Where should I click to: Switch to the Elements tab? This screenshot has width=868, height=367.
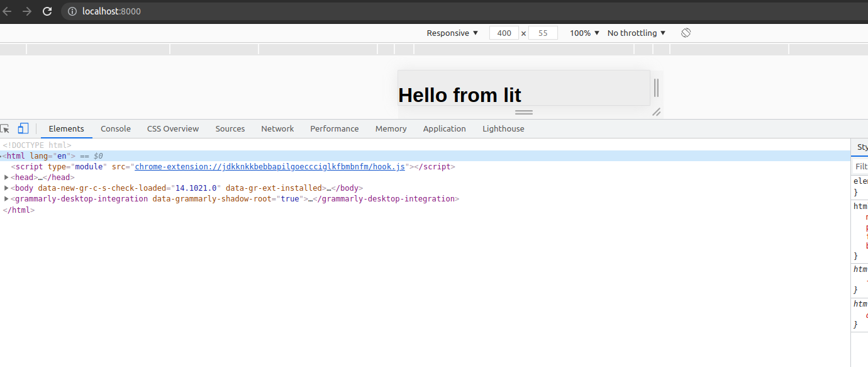66,128
